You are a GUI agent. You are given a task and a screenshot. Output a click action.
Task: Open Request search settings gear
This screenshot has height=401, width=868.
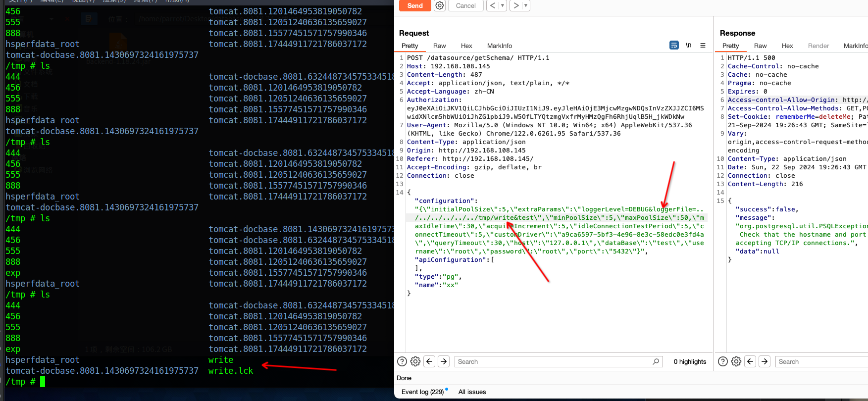coord(415,361)
